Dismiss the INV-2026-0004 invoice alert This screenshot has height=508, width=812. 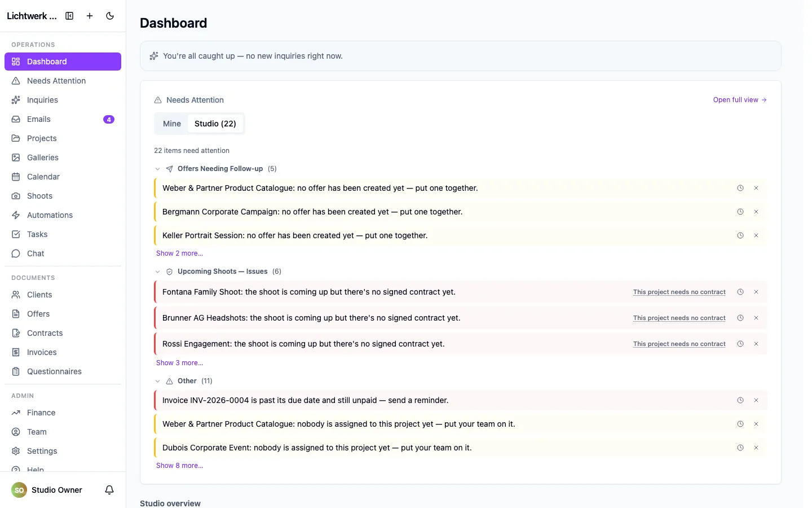(756, 400)
